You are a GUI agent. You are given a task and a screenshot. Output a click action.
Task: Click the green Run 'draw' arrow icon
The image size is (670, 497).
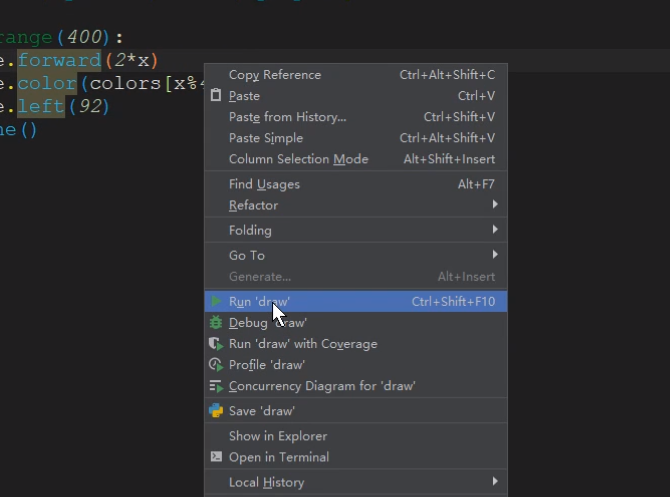click(x=215, y=301)
